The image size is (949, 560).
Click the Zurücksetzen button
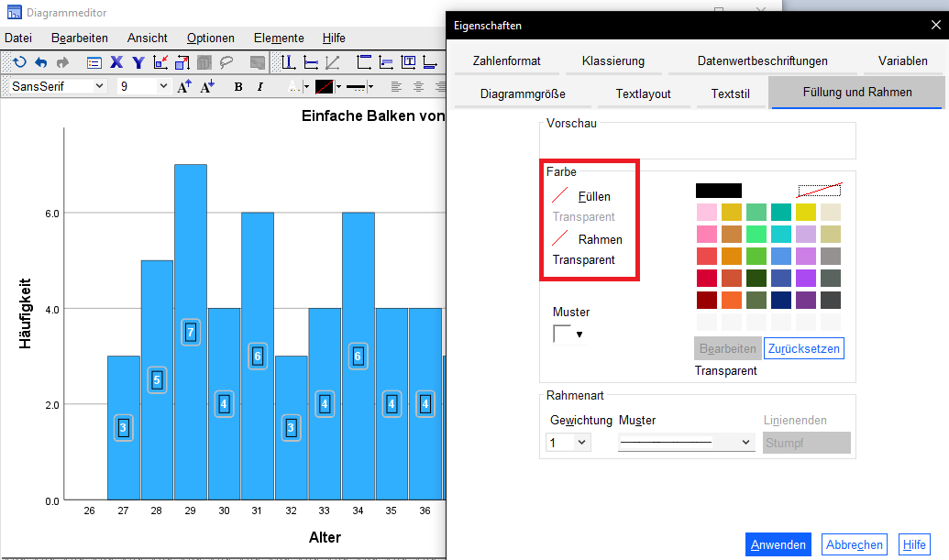[803, 348]
